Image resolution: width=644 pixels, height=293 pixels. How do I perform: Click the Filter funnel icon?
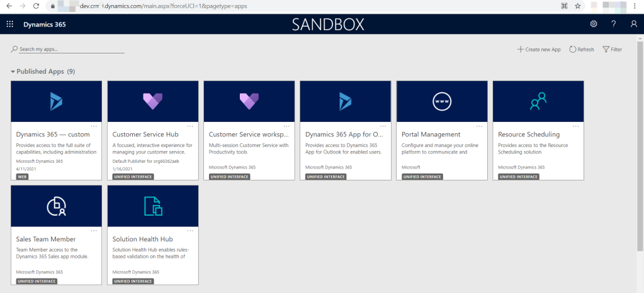[606, 49]
